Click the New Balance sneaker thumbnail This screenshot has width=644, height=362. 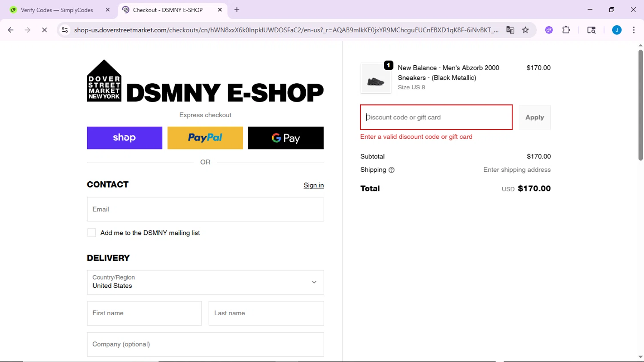point(376,79)
